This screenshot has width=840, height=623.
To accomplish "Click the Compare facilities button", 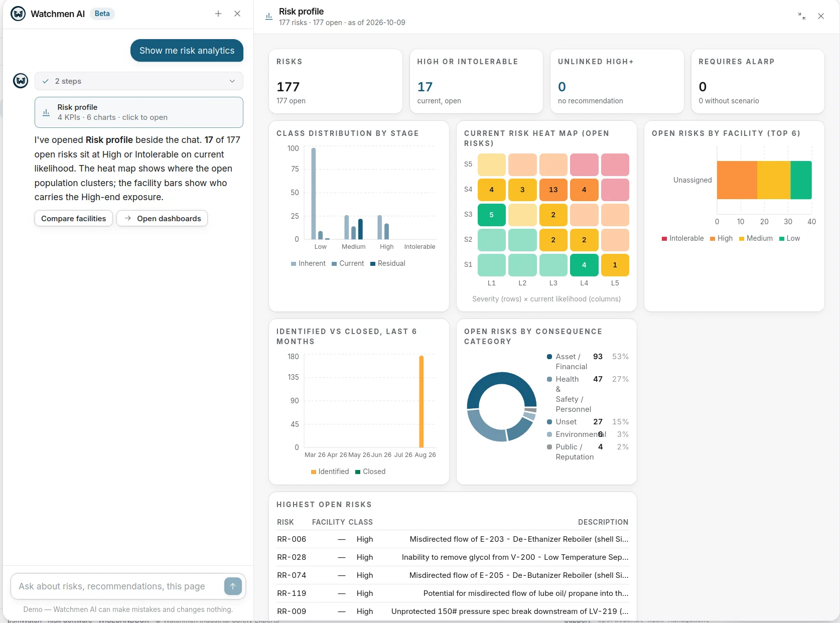I will 74,218.
